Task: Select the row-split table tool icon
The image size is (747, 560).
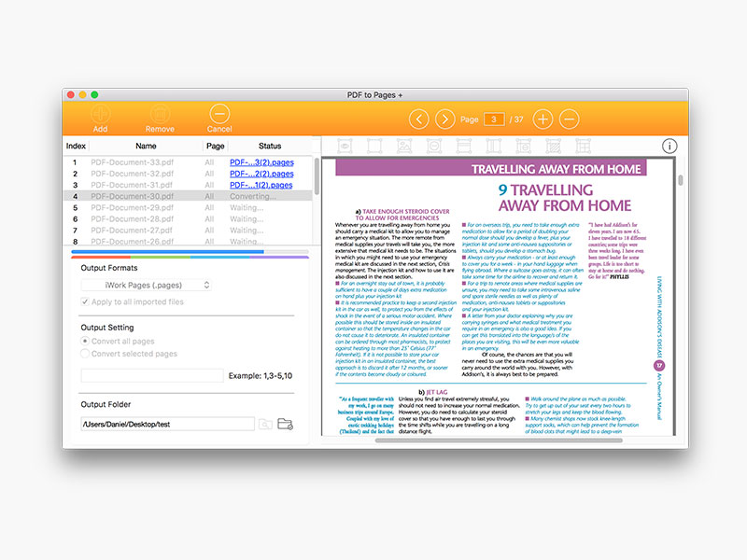Action: (x=463, y=146)
